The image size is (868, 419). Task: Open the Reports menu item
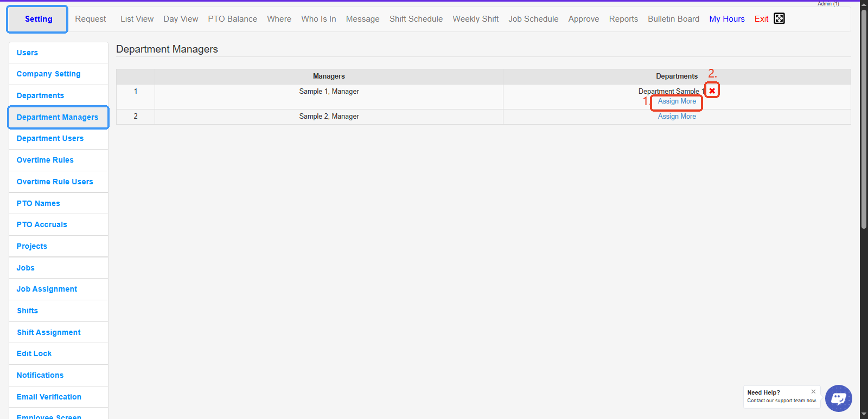623,19
